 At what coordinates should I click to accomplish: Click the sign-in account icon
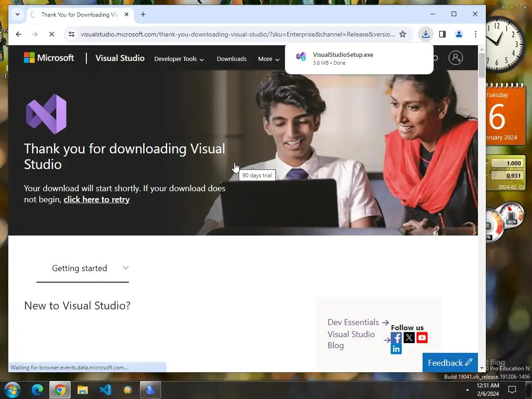(x=456, y=58)
